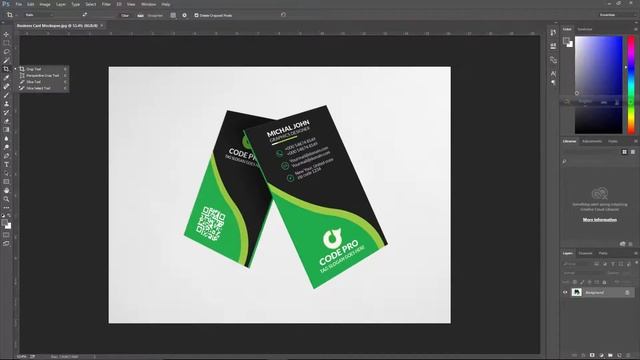Change screen mode icon
Screen dimensions: 640x360
click(x=6, y=244)
